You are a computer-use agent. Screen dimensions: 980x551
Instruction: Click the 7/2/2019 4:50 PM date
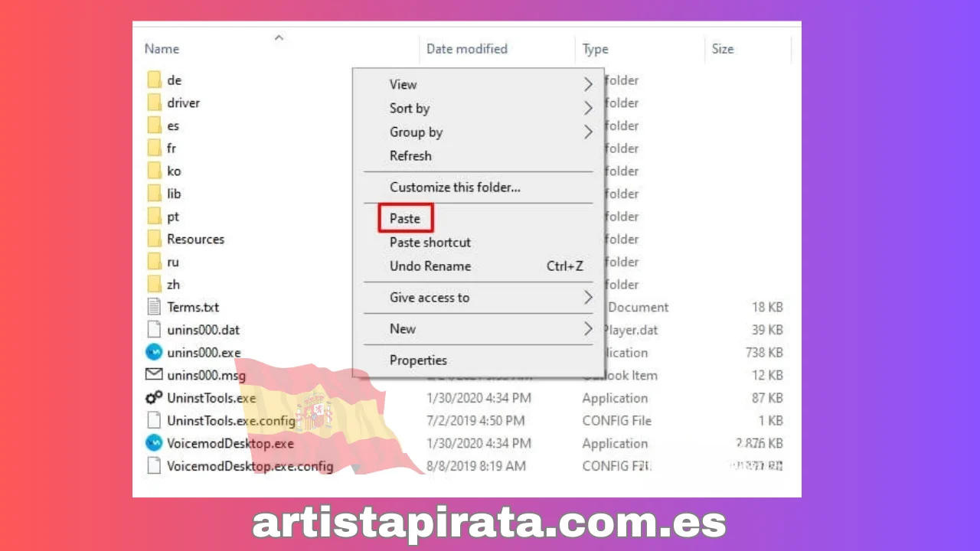pos(475,421)
